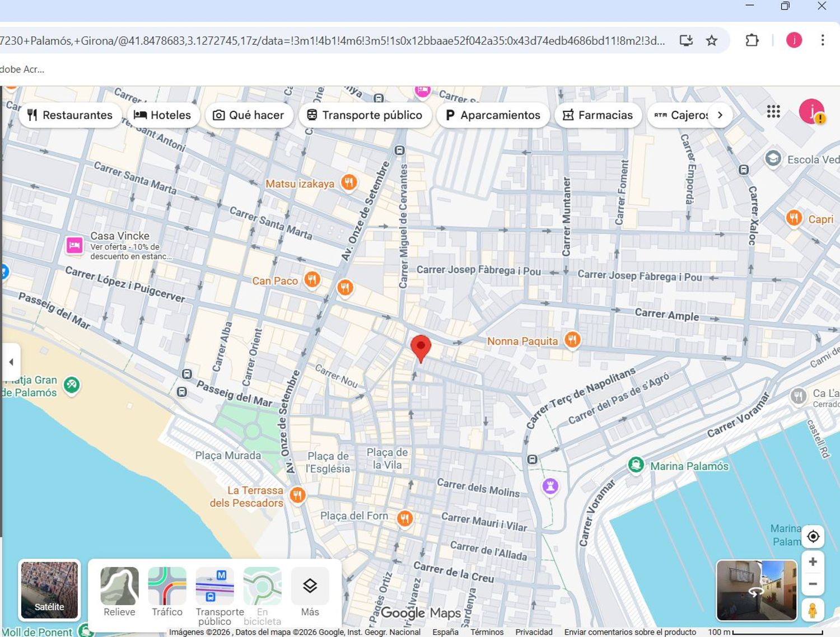Toggle the Tráfico traffic layer

point(167,592)
